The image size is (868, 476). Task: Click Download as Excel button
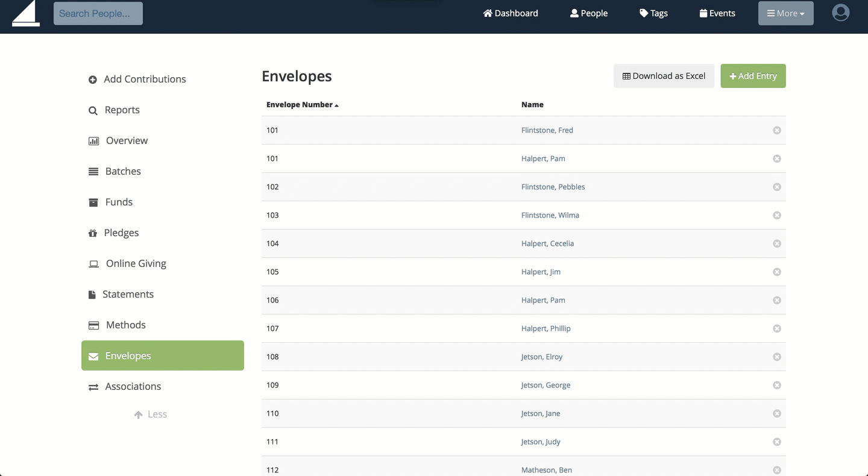point(664,76)
